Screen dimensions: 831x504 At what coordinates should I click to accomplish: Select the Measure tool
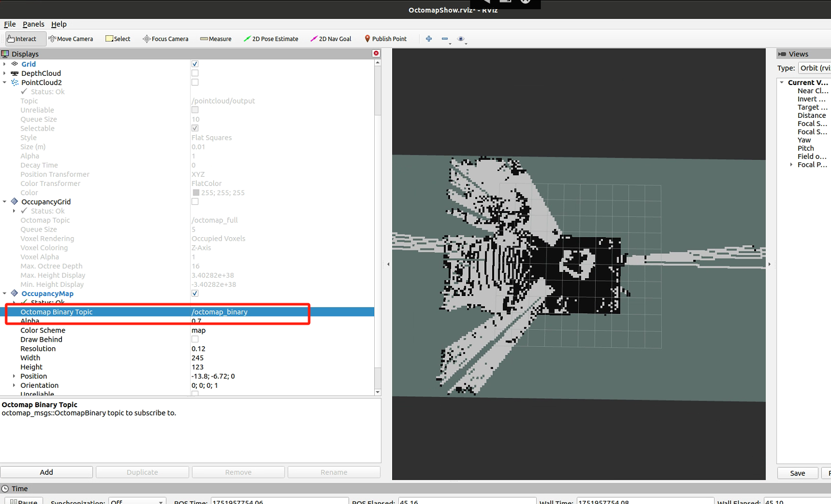click(x=215, y=38)
